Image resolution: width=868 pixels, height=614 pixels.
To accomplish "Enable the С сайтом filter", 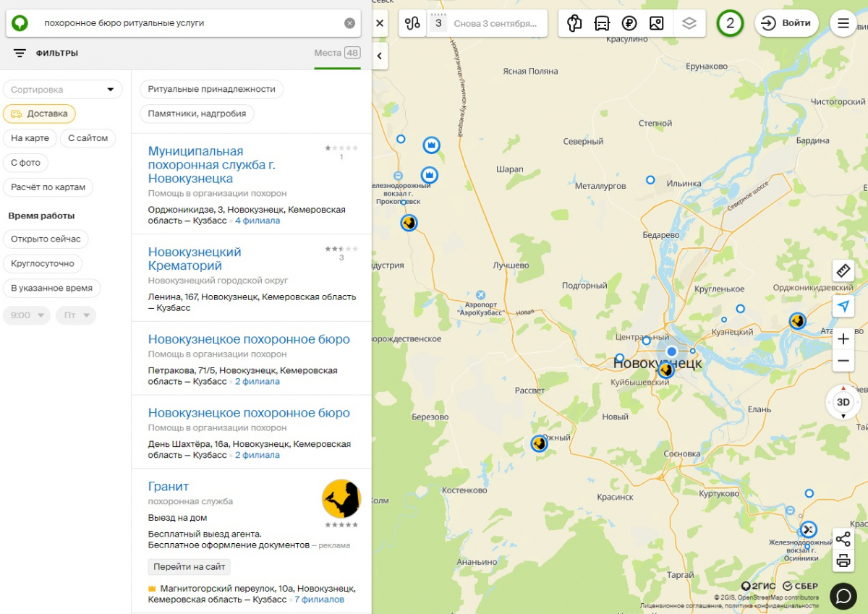I will pos(88,138).
